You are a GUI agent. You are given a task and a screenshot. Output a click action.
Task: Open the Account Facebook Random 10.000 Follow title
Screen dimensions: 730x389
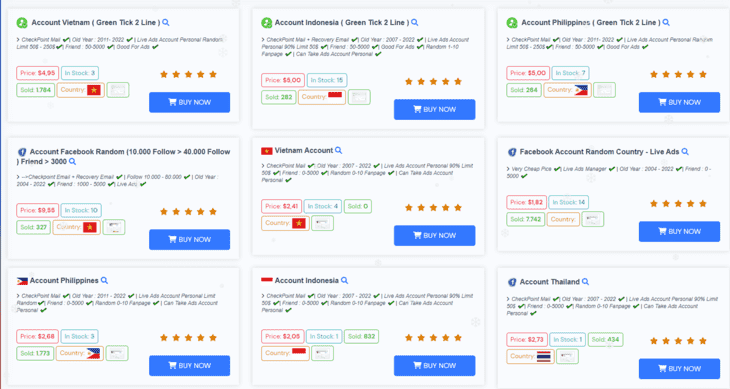(123, 156)
